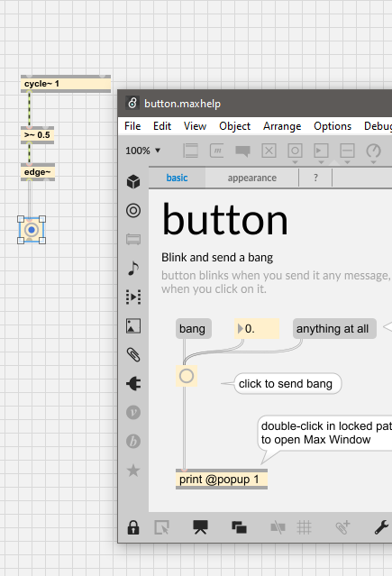Screen dimensions: 392x576
Task: Open Favorites star in sidebar
Action: coord(133,471)
